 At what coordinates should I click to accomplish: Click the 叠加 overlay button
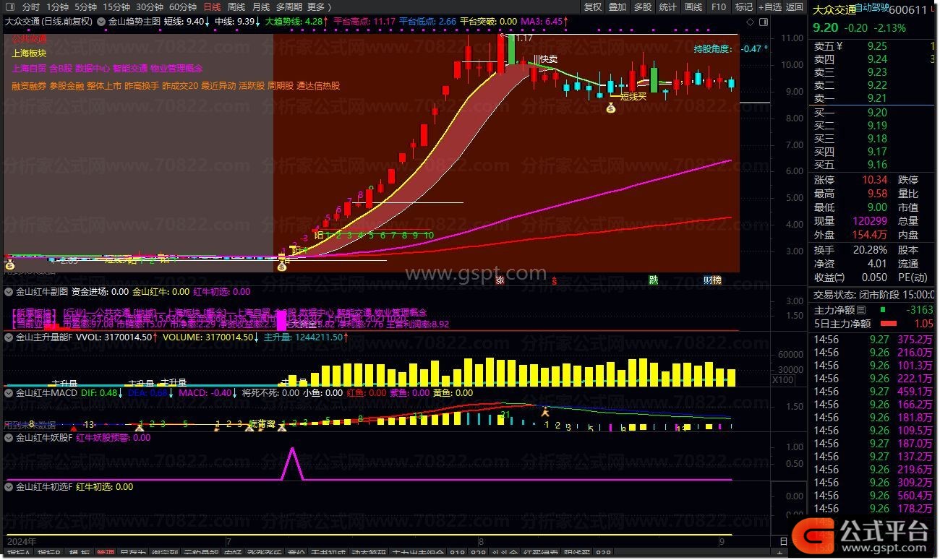(x=618, y=7)
